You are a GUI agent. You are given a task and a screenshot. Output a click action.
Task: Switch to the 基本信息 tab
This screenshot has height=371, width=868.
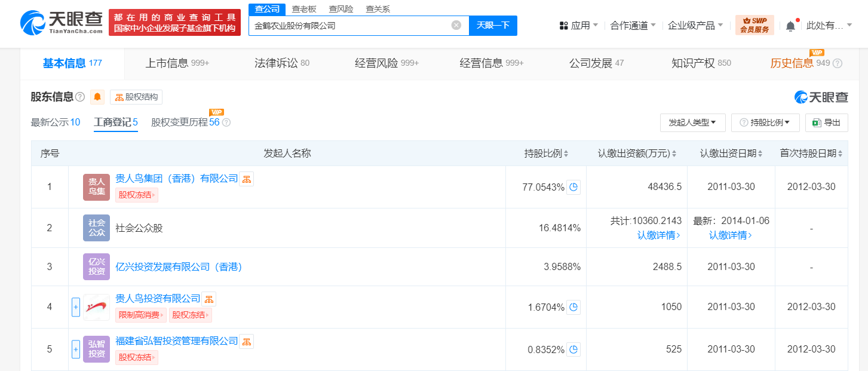pos(72,63)
